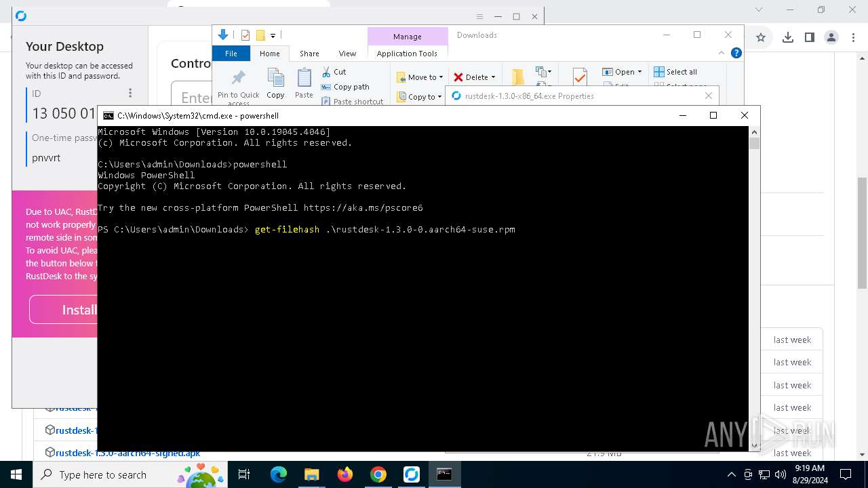This screenshot has height=488, width=868.
Task: Click the cmd window title bar icon
Action: 108,116
